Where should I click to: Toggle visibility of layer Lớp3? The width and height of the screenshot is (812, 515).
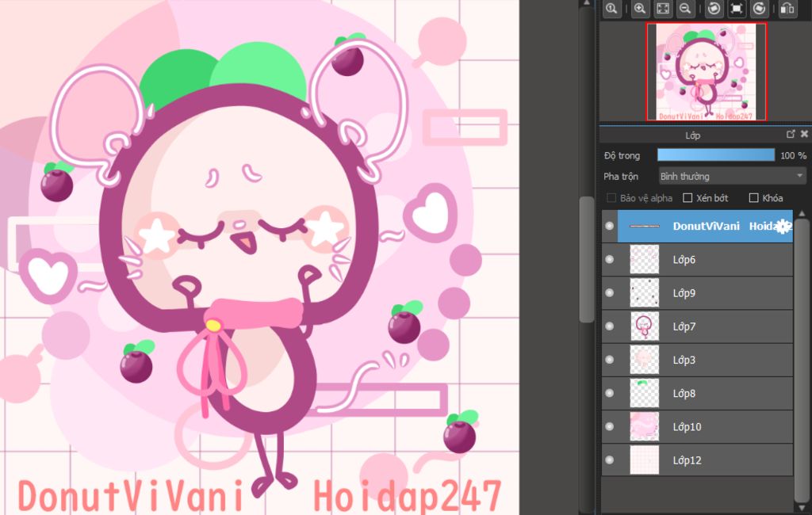(x=610, y=360)
